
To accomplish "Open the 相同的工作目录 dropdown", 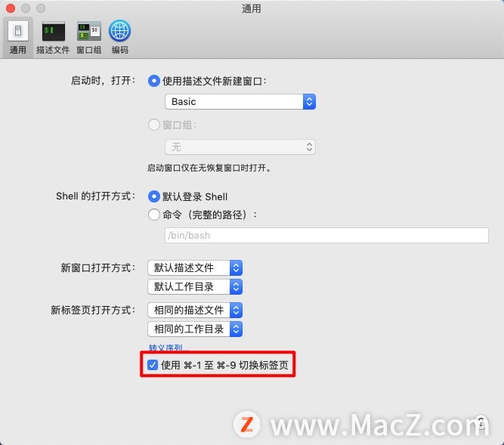I will point(195,329).
